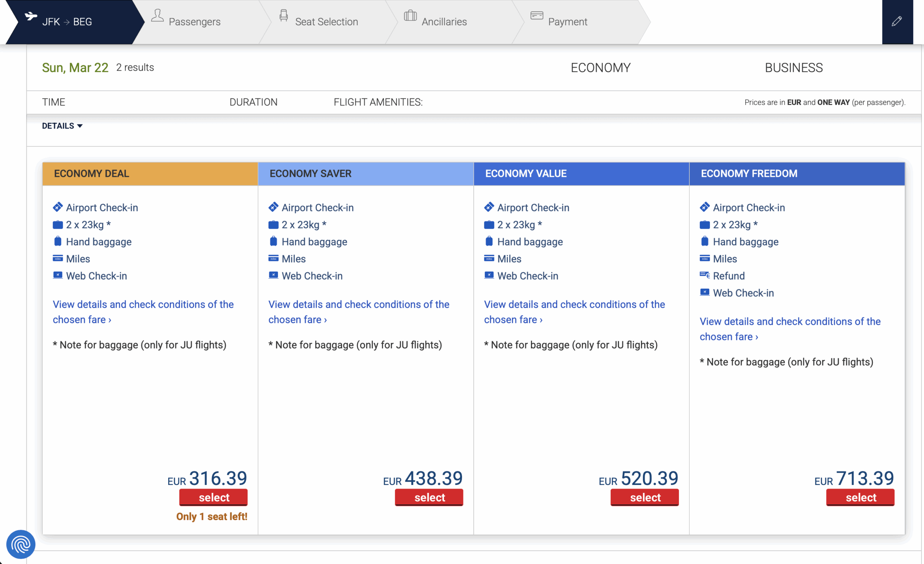Click the fingerprint privacy icon
Screen dimensions: 924x564
[21, 544]
